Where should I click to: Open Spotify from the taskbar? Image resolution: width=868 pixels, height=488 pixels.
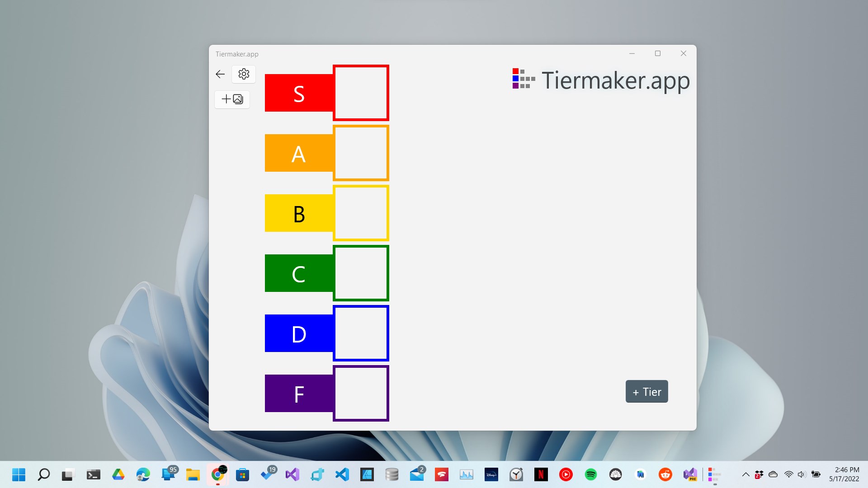tap(590, 474)
